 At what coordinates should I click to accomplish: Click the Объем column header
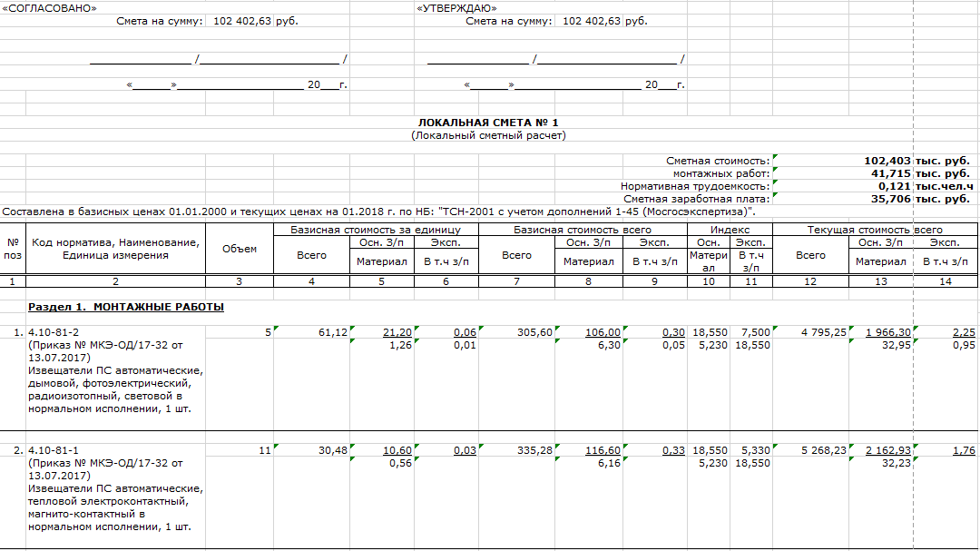pyautogui.click(x=240, y=249)
